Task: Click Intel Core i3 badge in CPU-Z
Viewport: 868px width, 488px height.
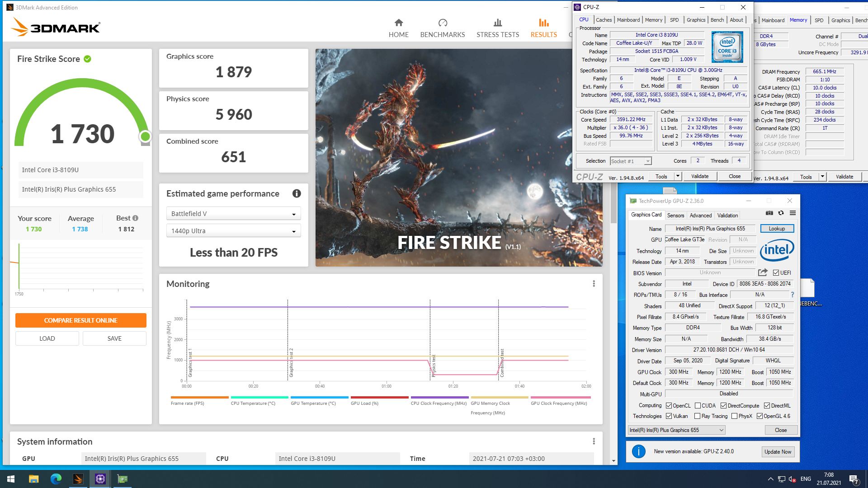Action: (727, 47)
